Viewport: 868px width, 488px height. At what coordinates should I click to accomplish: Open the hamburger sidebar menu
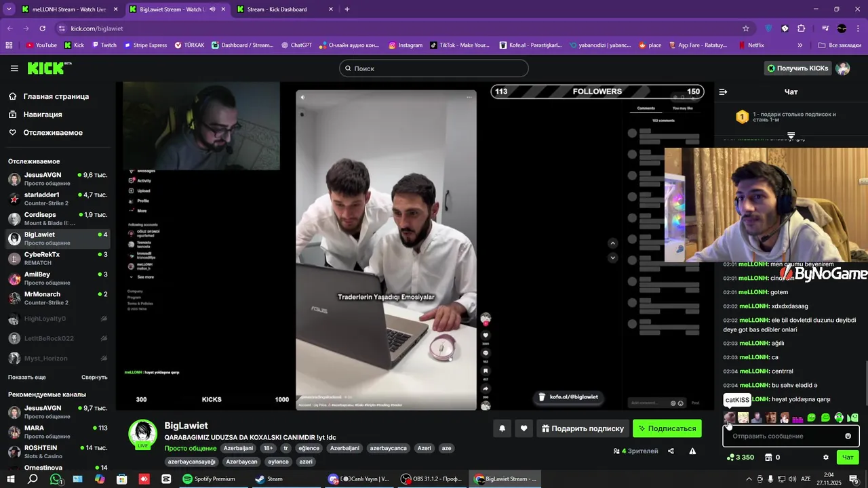click(14, 68)
